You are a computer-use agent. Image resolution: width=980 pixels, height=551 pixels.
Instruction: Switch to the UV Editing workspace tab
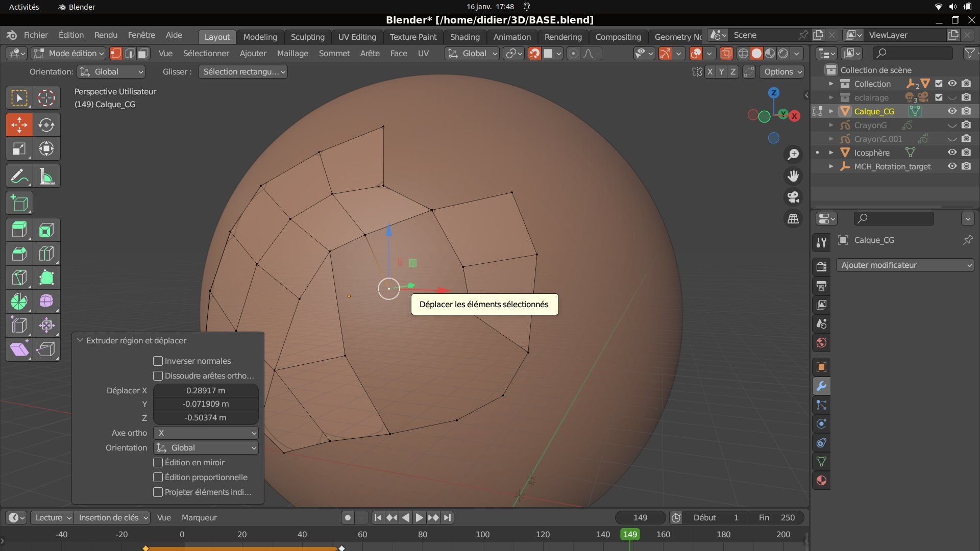point(357,37)
